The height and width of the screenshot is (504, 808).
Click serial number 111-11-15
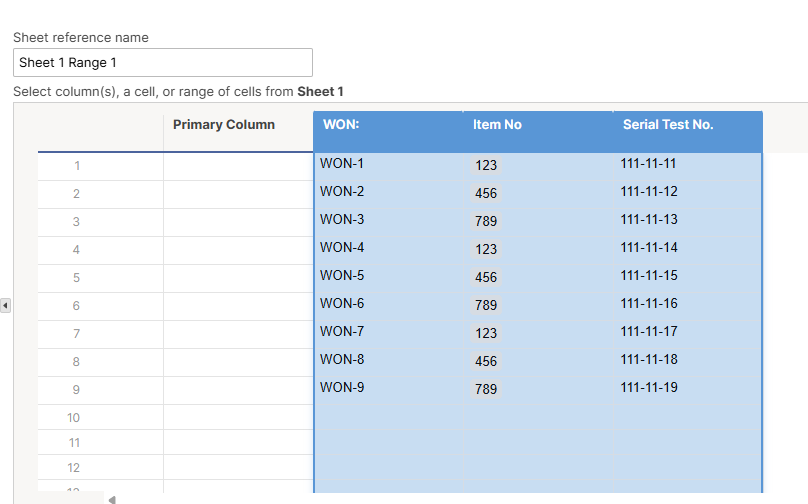[x=687, y=278]
